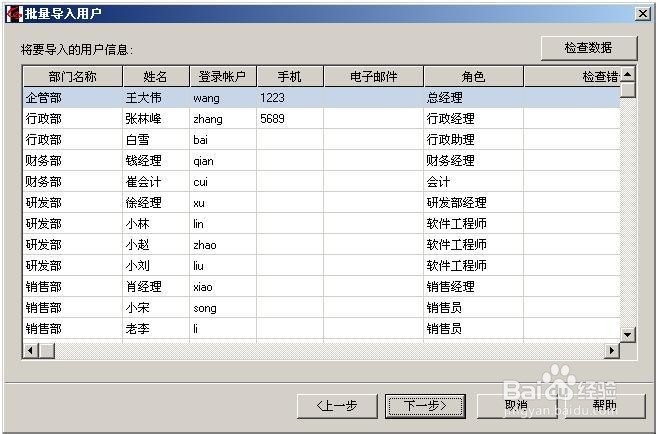The height and width of the screenshot is (434, 656).
Task: Sort by the 部门名称 column header
Action: pos(72,77)
